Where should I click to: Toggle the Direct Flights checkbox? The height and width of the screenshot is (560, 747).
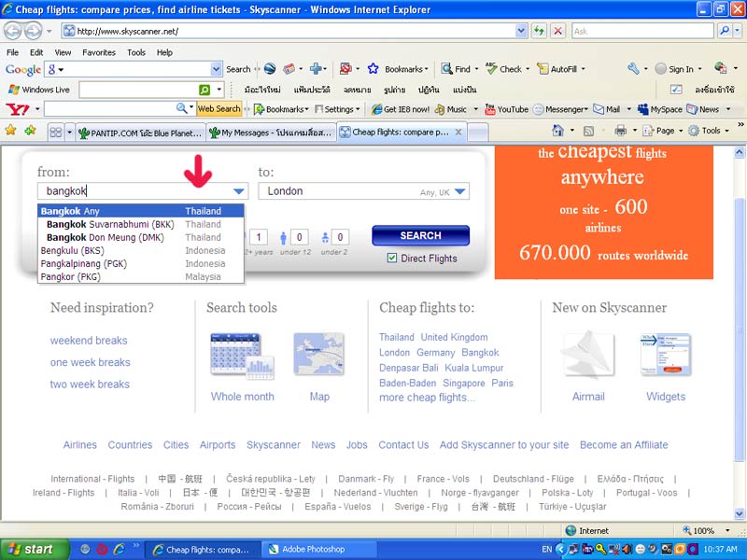coord(391,259)
